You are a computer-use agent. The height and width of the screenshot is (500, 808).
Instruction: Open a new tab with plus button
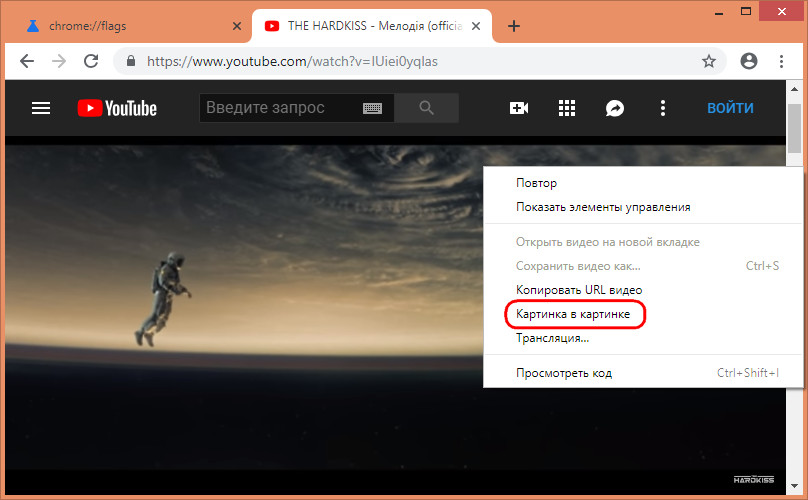514,26
